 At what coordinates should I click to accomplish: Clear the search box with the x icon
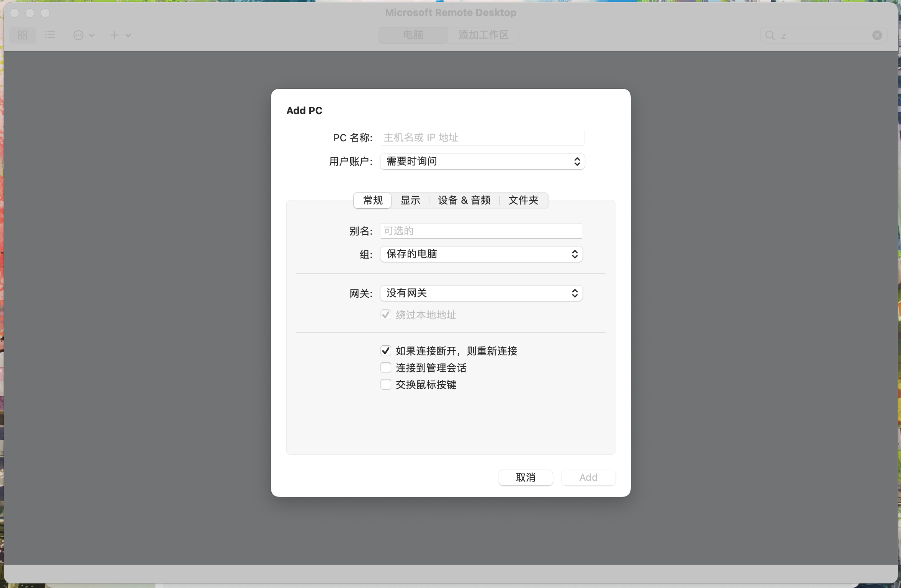point(876,35)
